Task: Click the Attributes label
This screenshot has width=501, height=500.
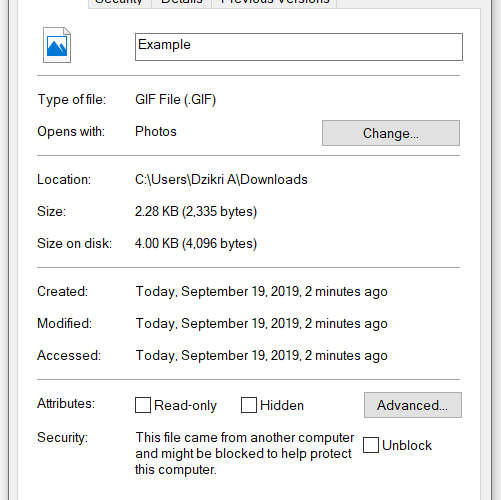Action: 66,404
